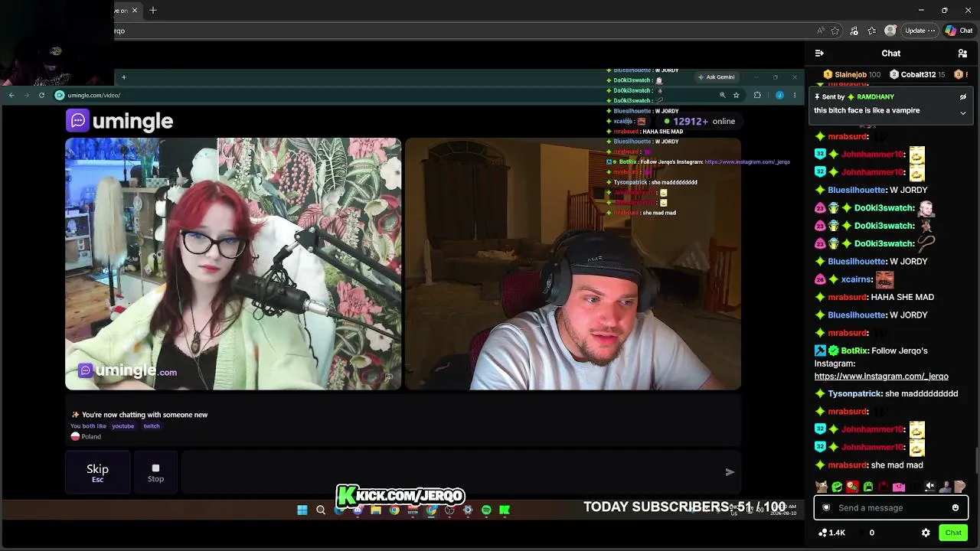The width and height of the screenshot is (980, 551).
Task: Reload the umingle.com page
Action: [41, 95]
